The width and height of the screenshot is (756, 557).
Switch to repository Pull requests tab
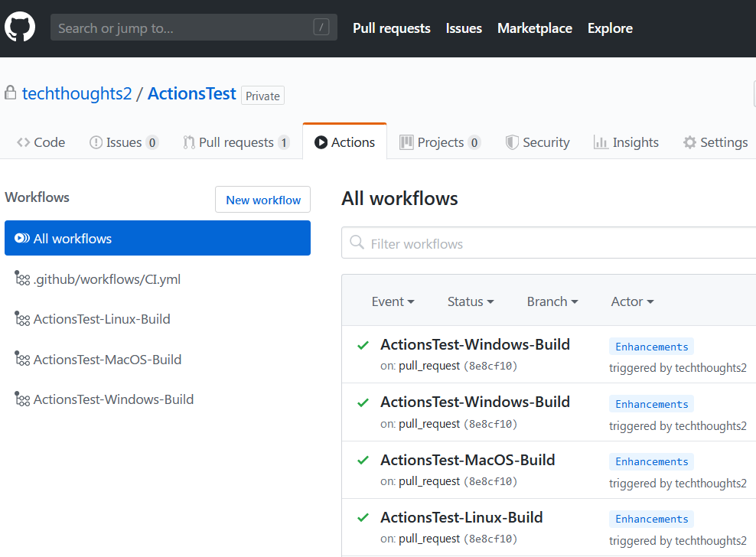point(236,142)
